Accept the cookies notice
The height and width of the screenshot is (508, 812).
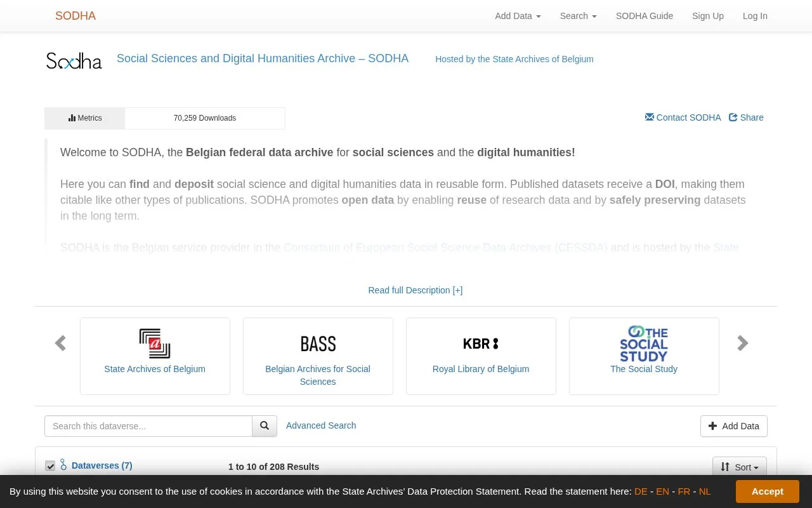[768, 491]
